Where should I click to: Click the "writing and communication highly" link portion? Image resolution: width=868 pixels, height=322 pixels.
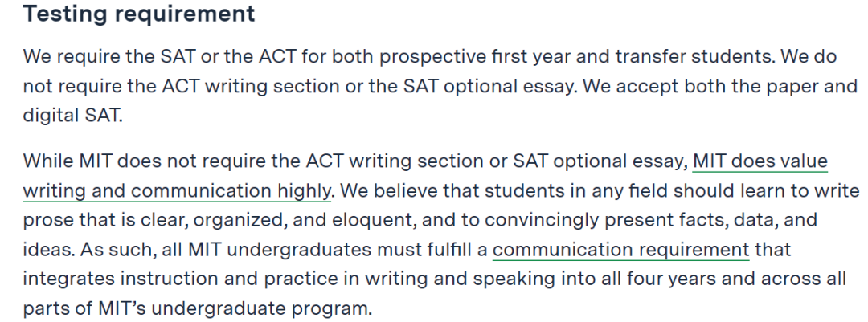177,191
